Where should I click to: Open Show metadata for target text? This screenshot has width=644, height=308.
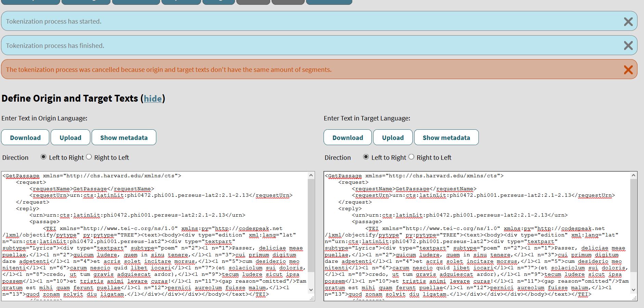tap(446, 137)
